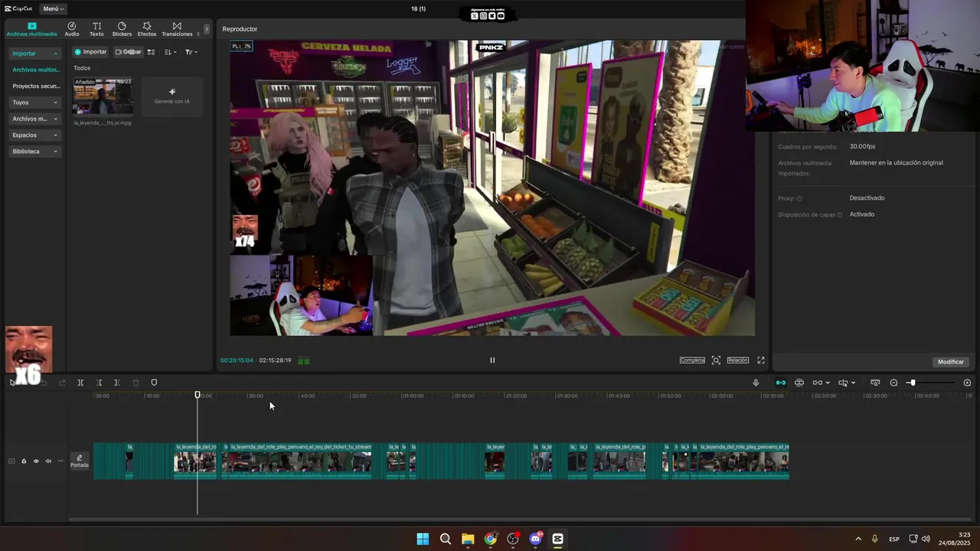Toggle auto snapping on timeline
Image resolution: width=980 pixels, height=551 pixels.
(x=799, y=383)
